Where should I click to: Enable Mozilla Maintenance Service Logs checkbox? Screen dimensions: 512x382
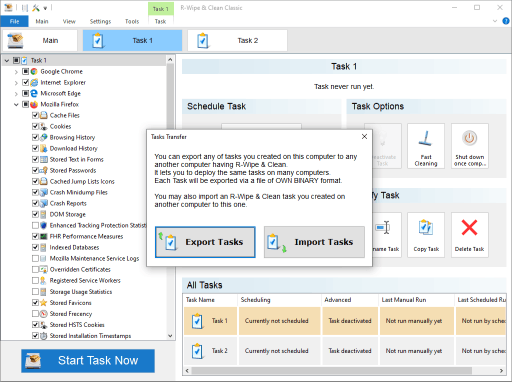[x=35, y=258]
